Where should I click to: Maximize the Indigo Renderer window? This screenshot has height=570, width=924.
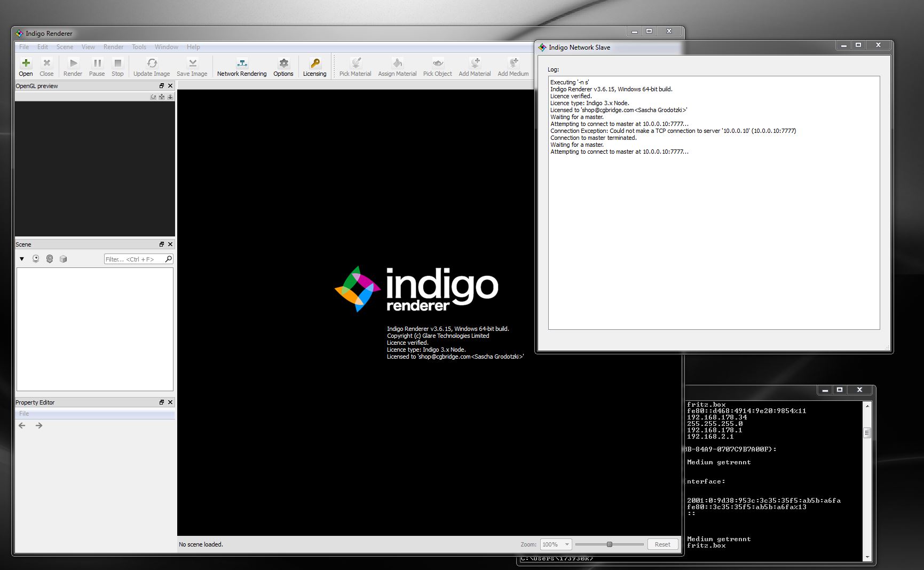[649, 31]
